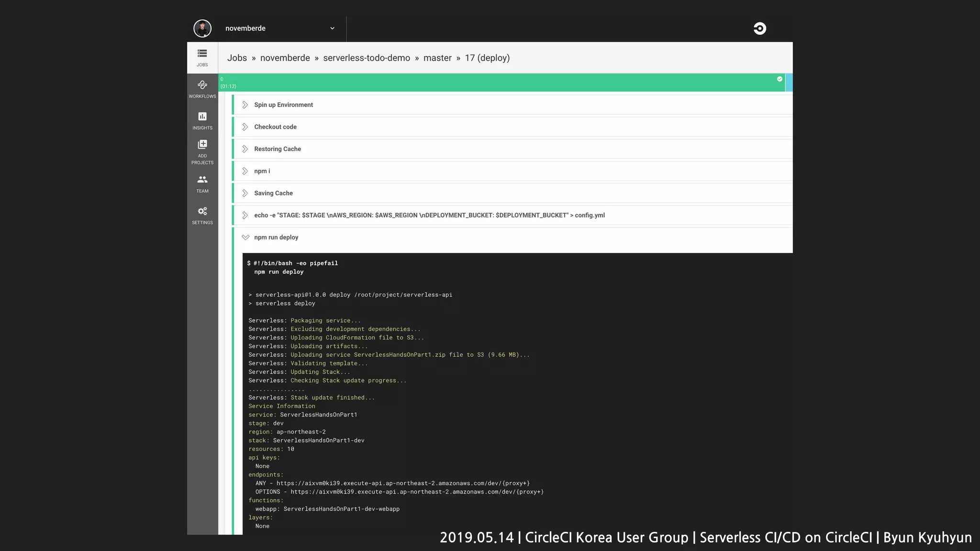Viewport: 980px width, 551px height.
Task: Open the Jobs sidebar icon
Action: point(202,57)
